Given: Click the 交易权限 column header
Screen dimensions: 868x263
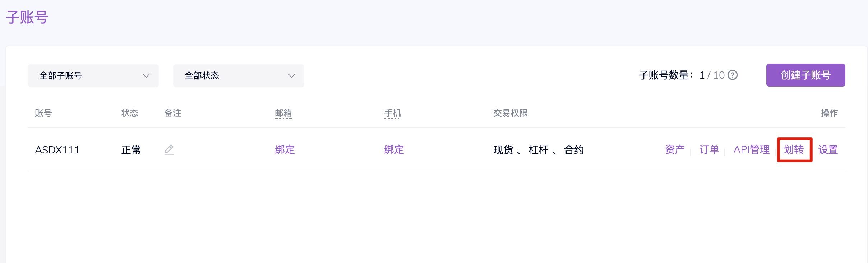Looking at the screenshot, I should [510, 113].
